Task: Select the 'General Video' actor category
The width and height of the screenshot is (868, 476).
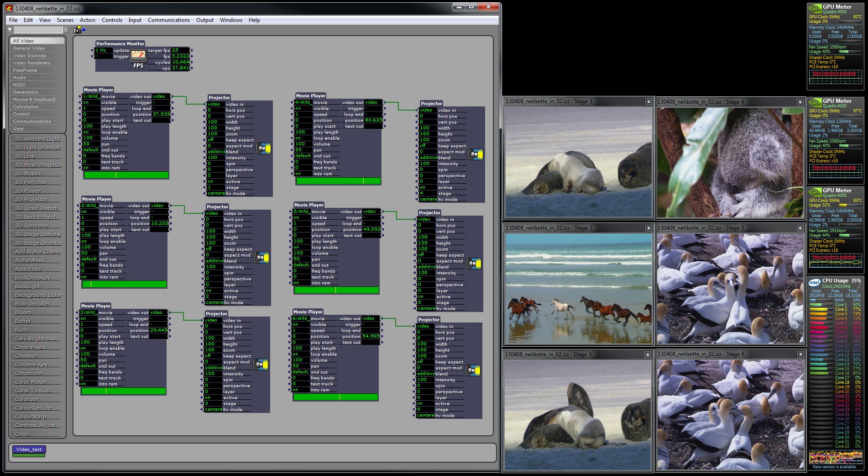Action: coord(38,48)
